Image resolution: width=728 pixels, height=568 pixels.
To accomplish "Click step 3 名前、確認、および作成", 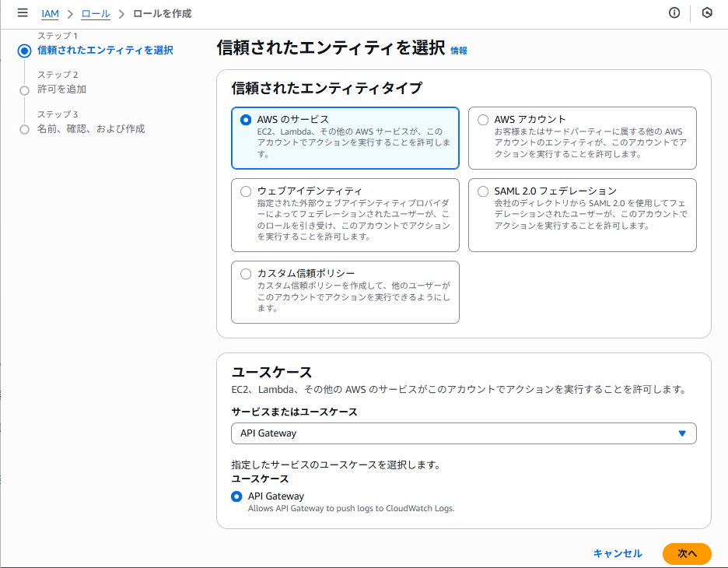I will (91, 128).
